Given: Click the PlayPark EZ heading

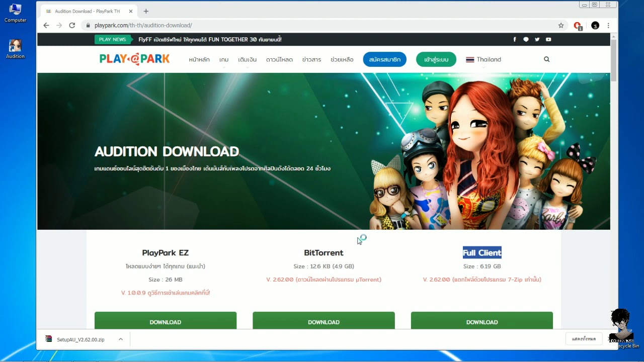Looking at the screenshot, I should [166, 253].
